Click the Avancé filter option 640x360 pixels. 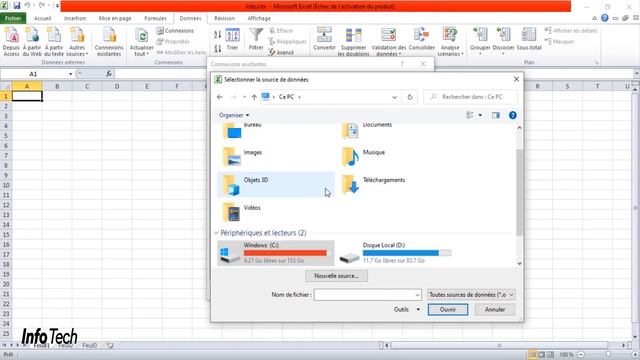coord(282,52)
